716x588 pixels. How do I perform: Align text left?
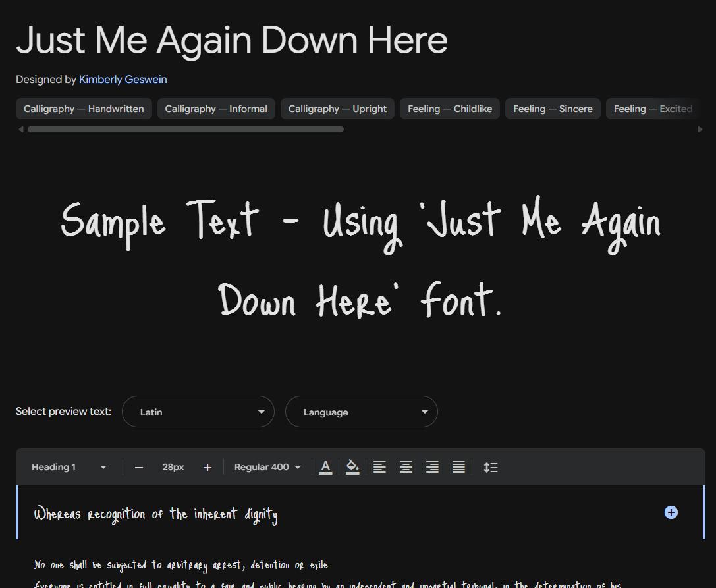click(x=379, y=467)
